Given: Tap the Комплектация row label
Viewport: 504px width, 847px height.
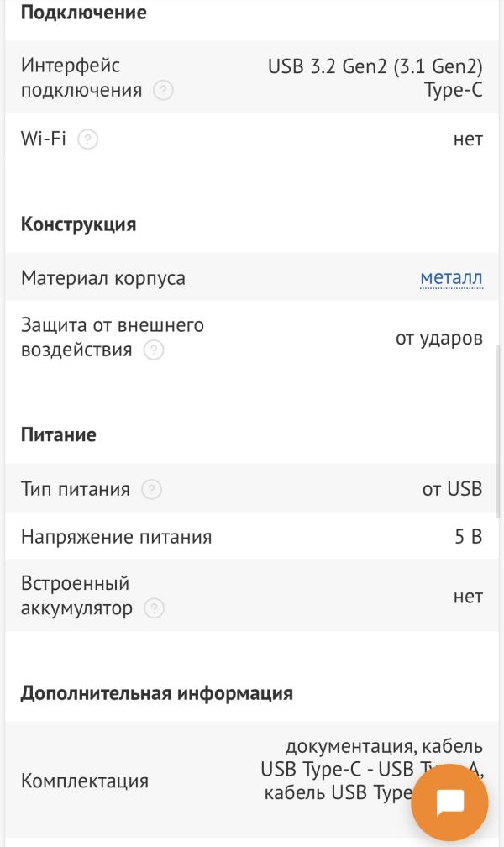Looking at the screenshot, I should coord(85,781).
